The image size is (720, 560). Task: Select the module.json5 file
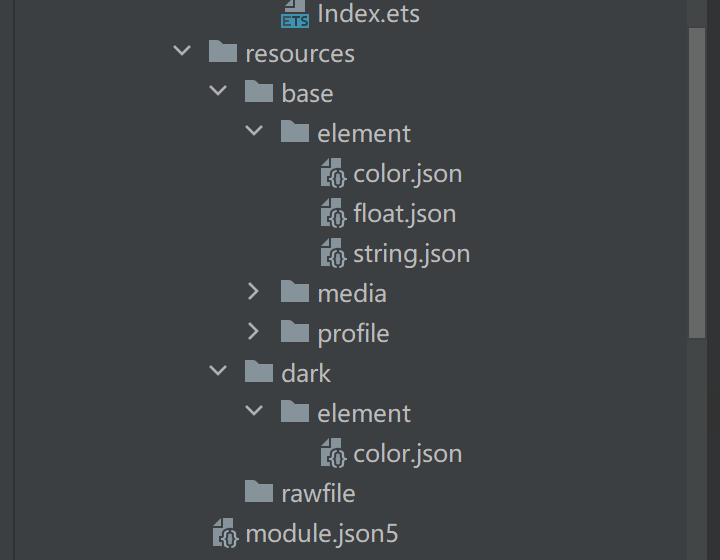click(x=321, y=533)
